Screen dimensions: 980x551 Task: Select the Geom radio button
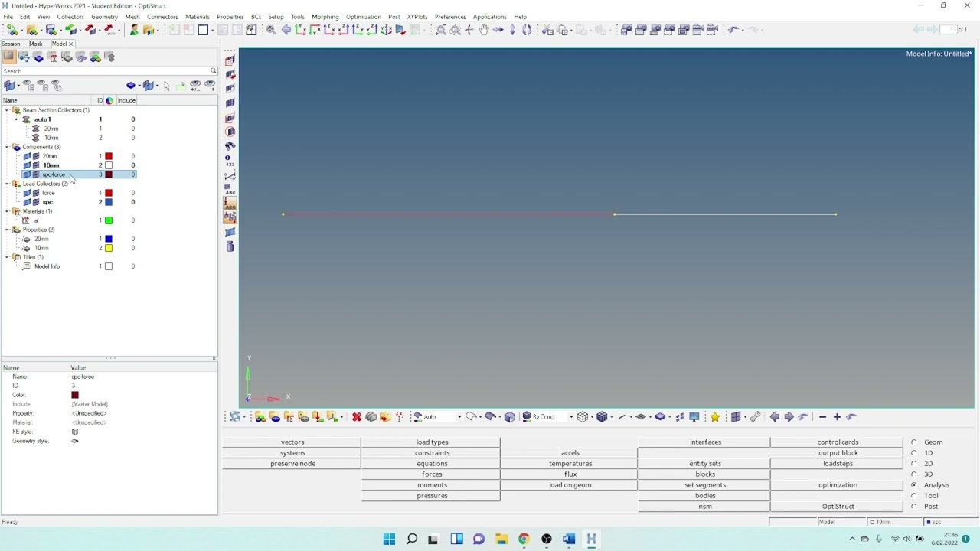913,442
